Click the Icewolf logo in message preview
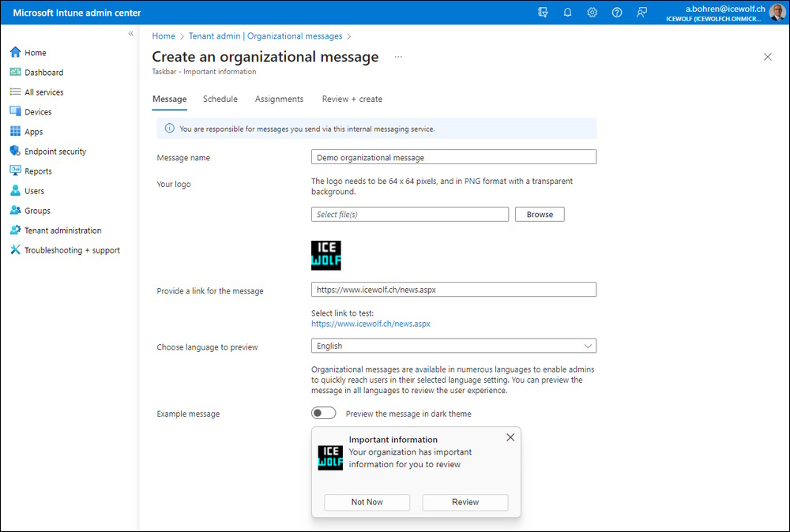 [330, 458]
